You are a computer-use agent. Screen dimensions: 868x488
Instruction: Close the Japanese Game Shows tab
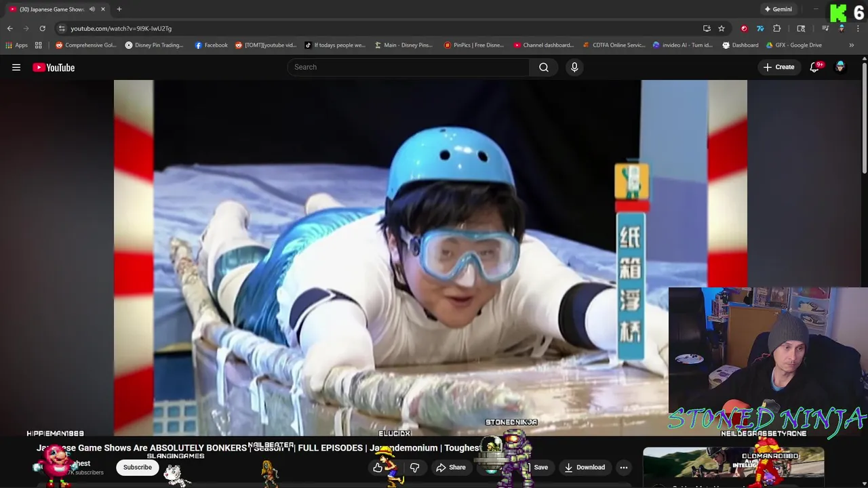[103, 9]
